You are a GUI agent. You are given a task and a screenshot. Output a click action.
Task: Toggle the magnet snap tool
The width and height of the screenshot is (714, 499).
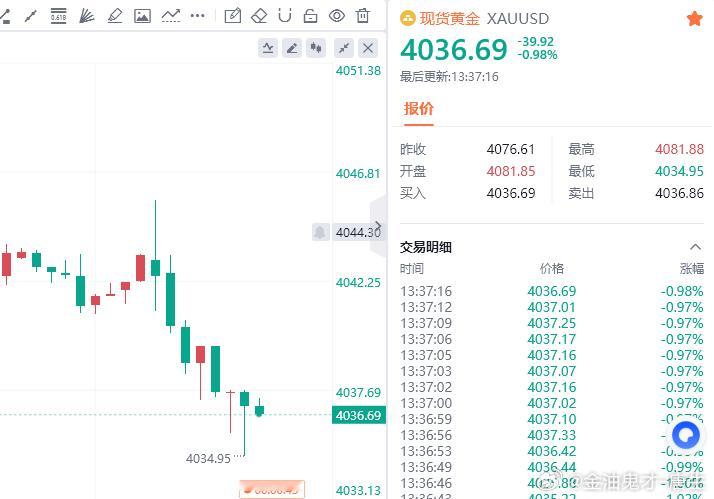(x=285, y=16)
